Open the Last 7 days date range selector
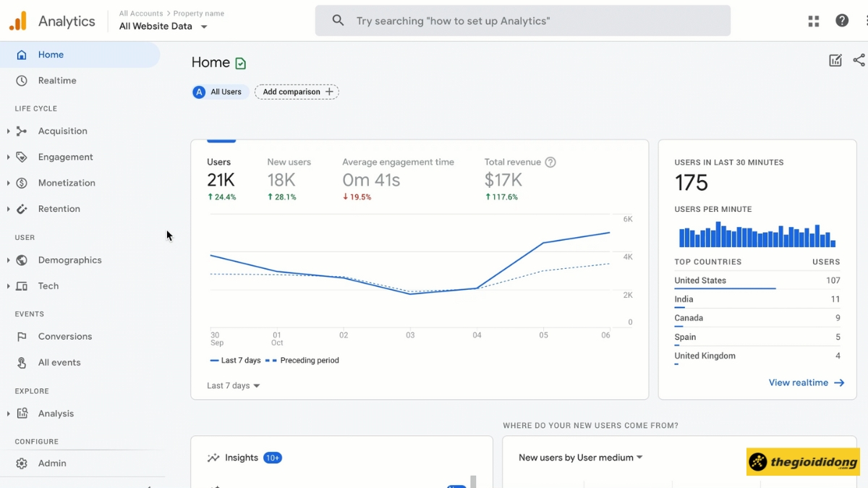868x488 pixels. coord(233,385)
